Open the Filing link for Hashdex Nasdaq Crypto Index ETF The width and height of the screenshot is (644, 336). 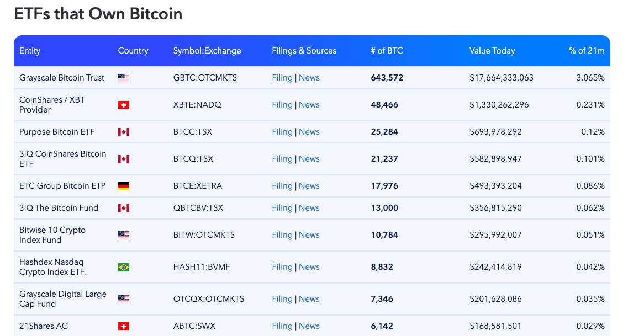(x=282, y=267)
